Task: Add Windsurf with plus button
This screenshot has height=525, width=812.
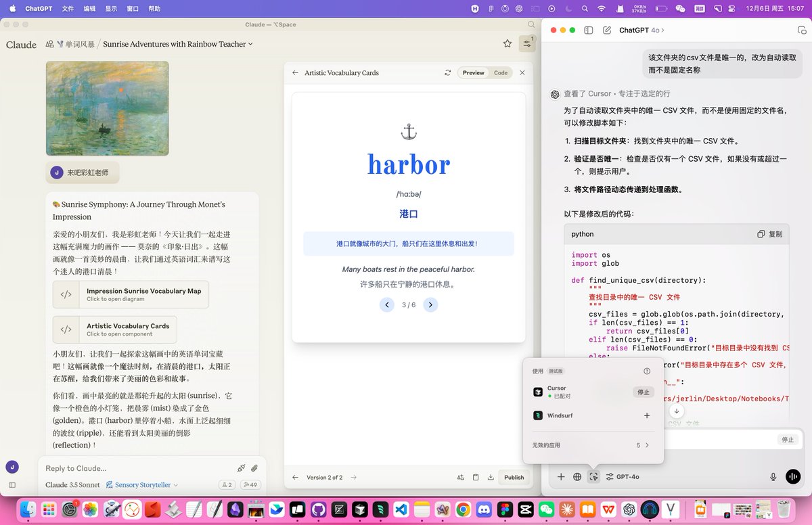Action: pyautogui.click(x=647, y=415)
